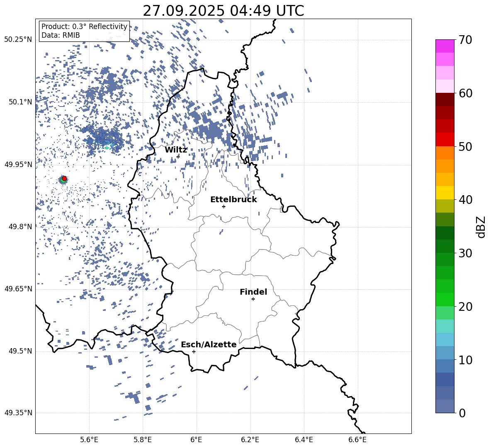Click the Wiltz city label
Screen dimensions: 491x448
tap(176, 150)
